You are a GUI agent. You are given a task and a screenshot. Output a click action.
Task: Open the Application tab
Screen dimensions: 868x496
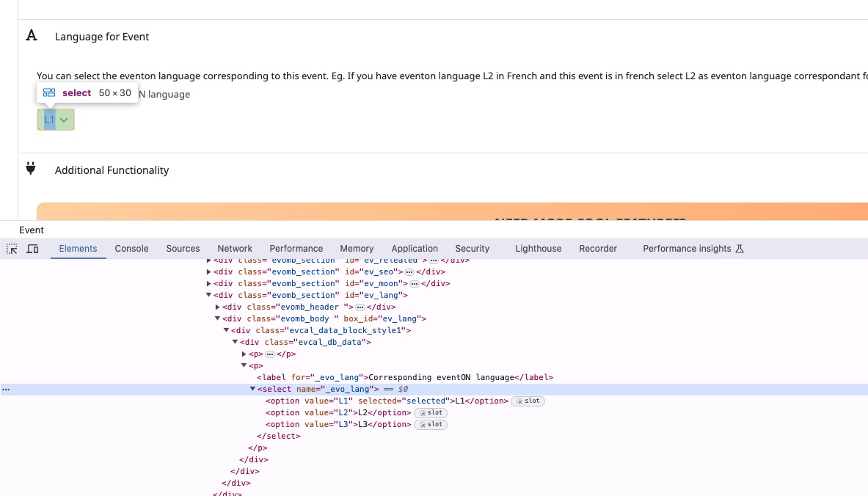(415, 249)
